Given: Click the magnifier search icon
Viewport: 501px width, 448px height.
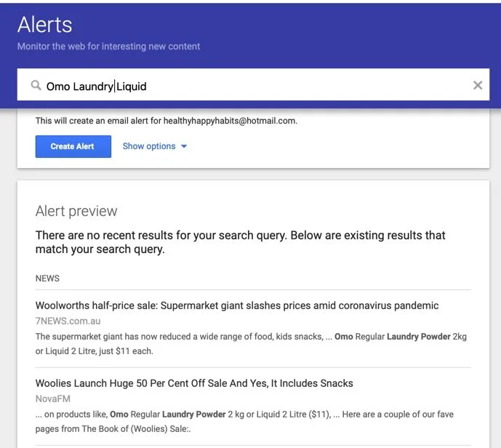Looking at the screenshot, I should [x=36, y=86].
